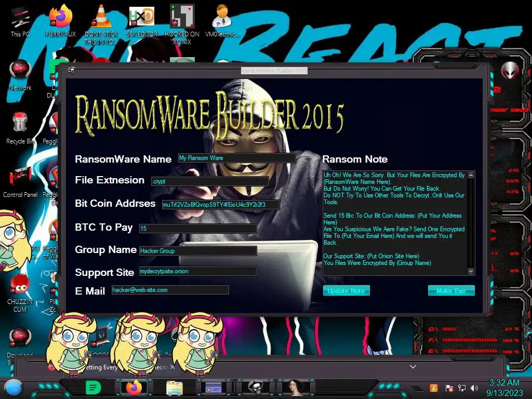Click the Ransom Note scroll down arrow

point(471,271)
